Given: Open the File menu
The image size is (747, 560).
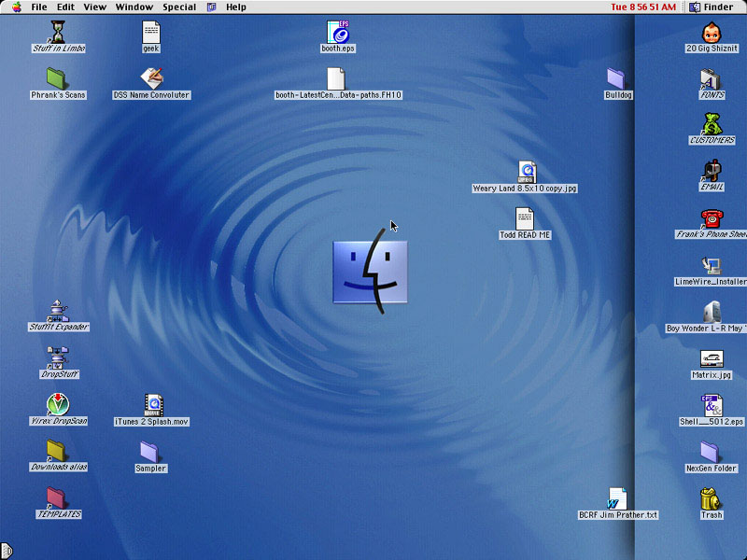Looking at the screenshot, I should coord(39,7).
